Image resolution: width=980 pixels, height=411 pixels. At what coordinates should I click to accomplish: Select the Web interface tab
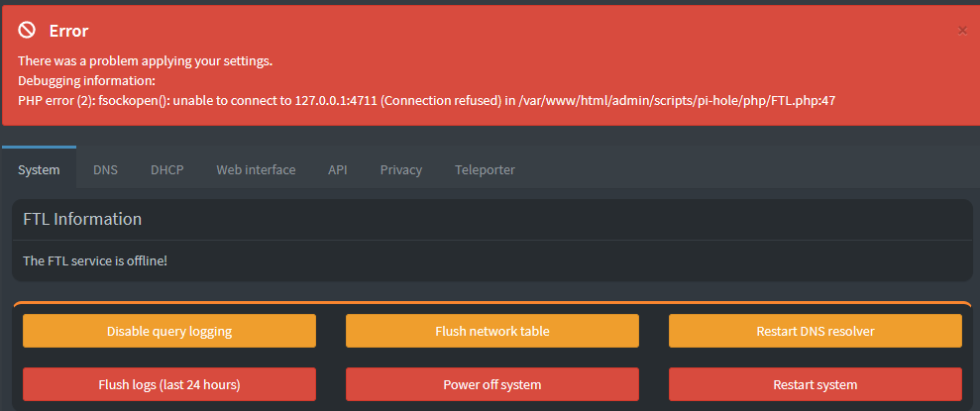pos(256,169)
